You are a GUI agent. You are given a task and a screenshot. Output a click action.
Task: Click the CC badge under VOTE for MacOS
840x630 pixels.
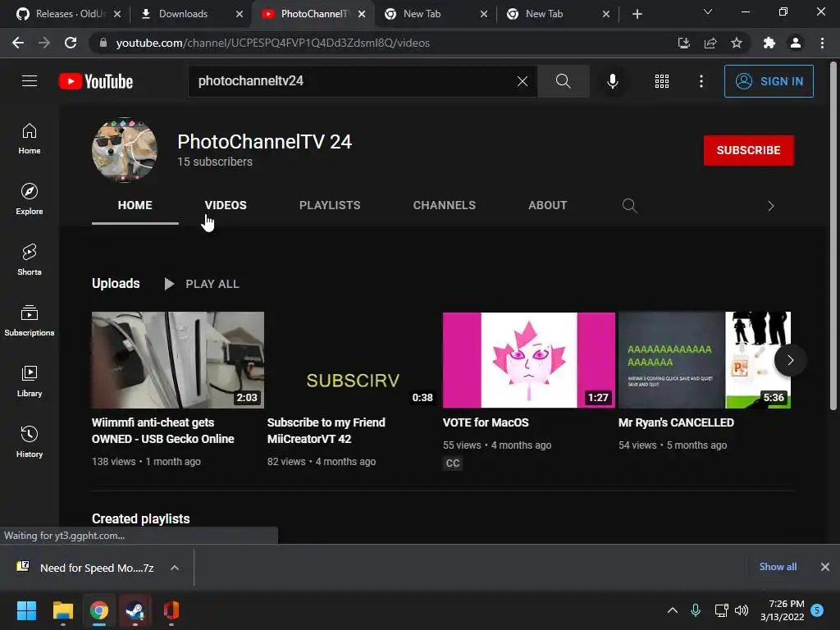pyautogui.click(x=453, y=463)
